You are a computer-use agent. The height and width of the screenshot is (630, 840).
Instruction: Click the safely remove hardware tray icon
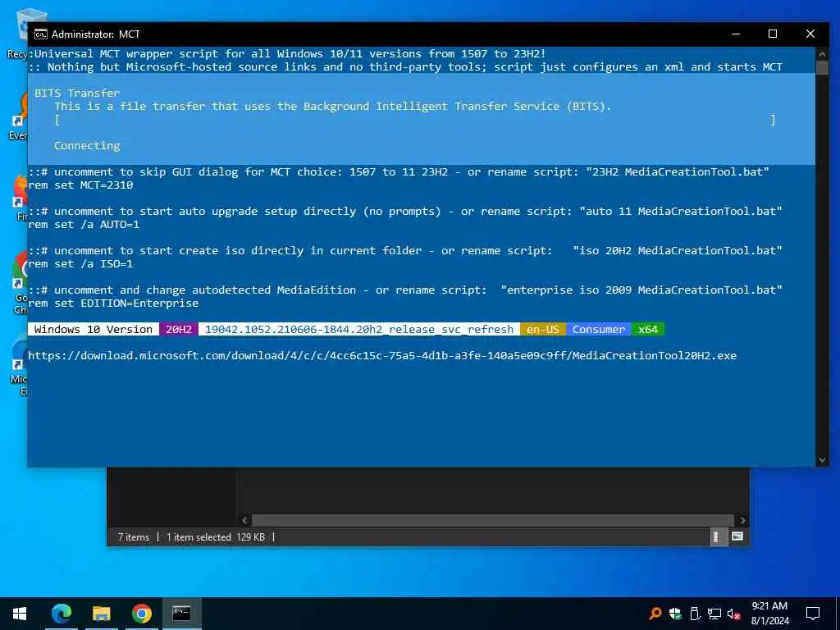click(x=695, y=614)
